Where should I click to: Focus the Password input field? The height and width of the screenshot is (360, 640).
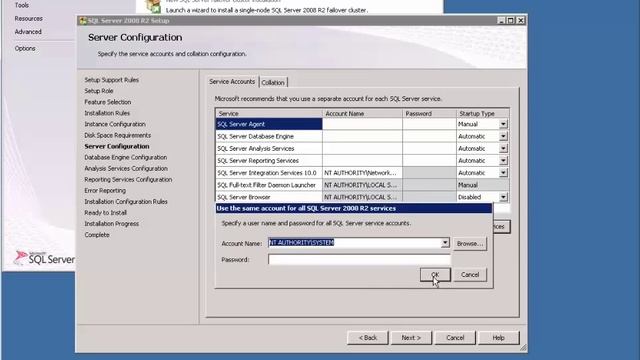pyautogui.click(x=359, y=260)
